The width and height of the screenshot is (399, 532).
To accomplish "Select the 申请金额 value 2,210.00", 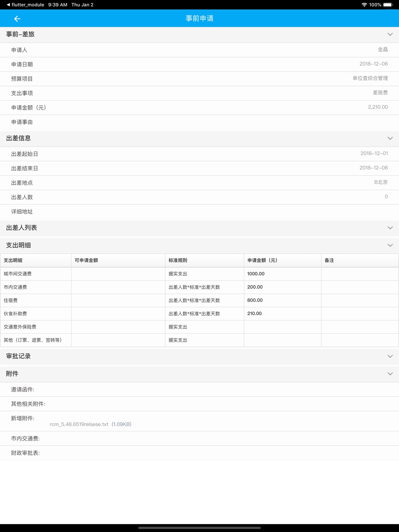I will point(378,107).
